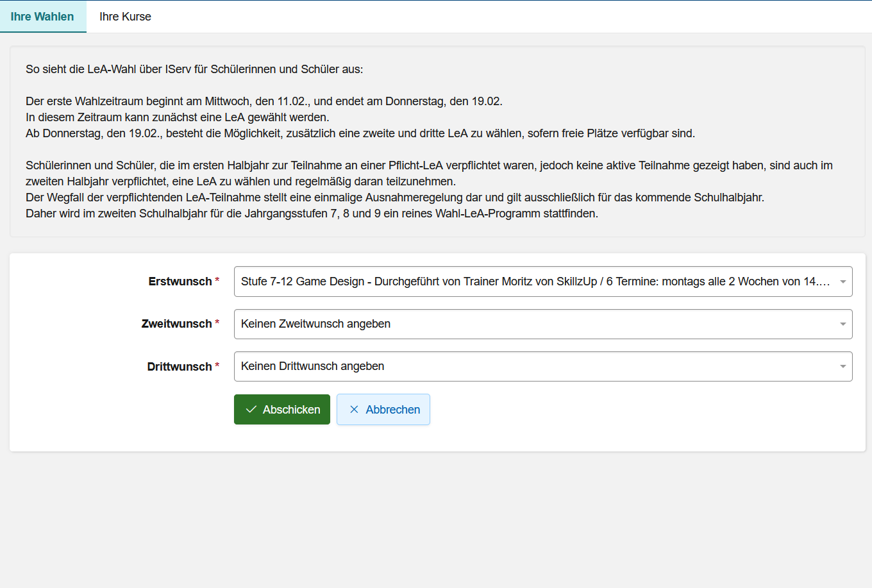This screenshot has height=588, width=872.
Task: Click the red asterisk next to Erstwunsch
Action: [x=217, y=281]
